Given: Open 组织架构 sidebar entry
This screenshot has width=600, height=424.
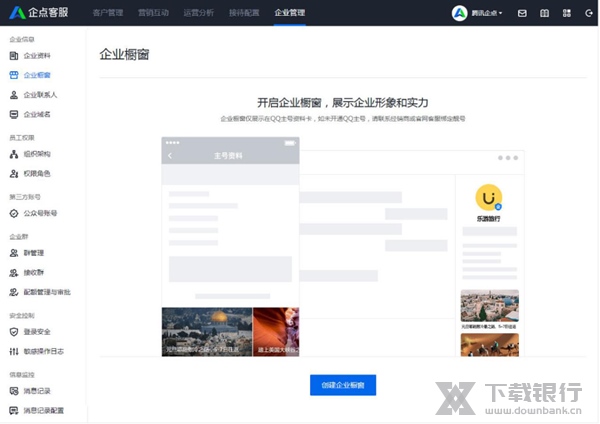Looking at the screenshot, I should (37, 154).
